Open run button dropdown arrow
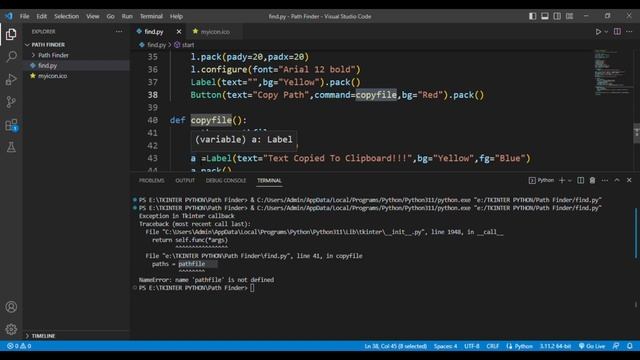 click(606, 31)
